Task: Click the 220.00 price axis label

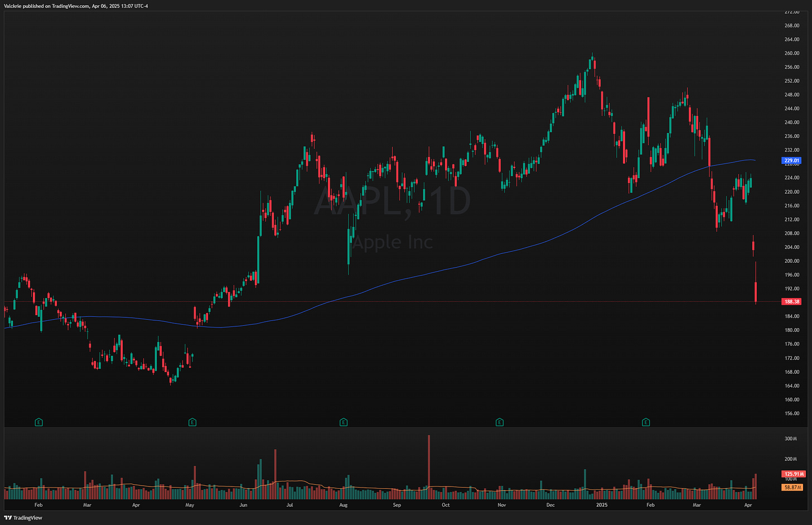Action: 792,192
